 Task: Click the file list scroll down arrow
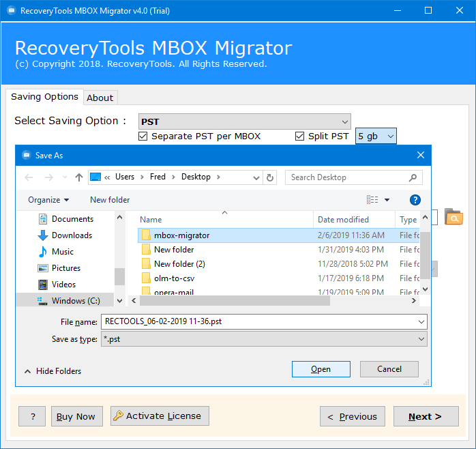426,289
